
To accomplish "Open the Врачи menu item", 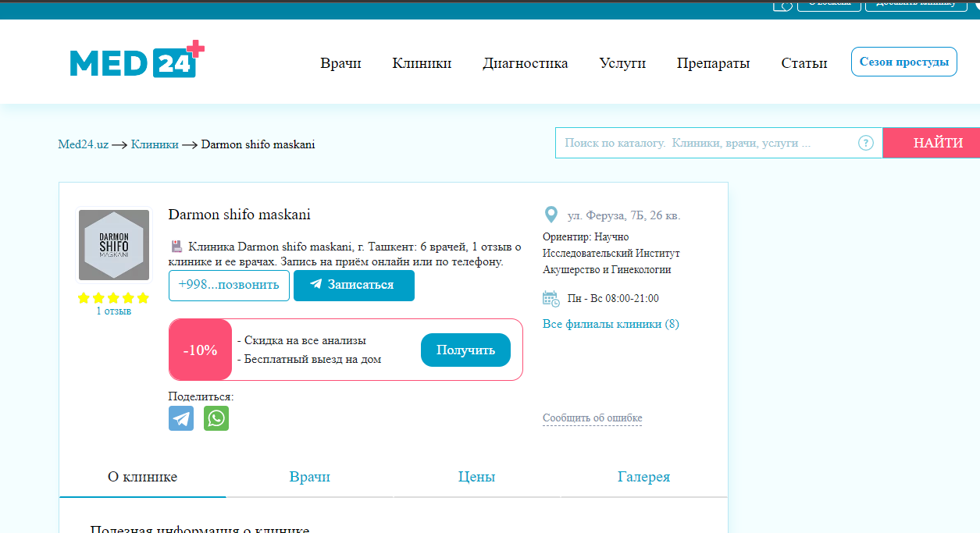I will [340, 63].
